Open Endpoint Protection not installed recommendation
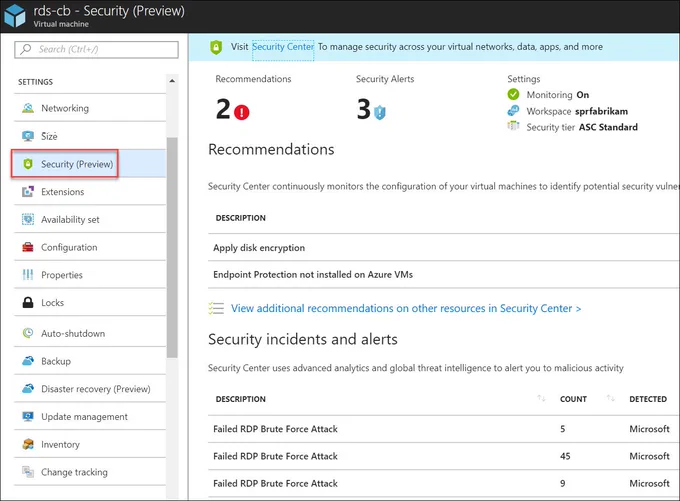This screenshot has width=680, height=501. tap(444, 275)
